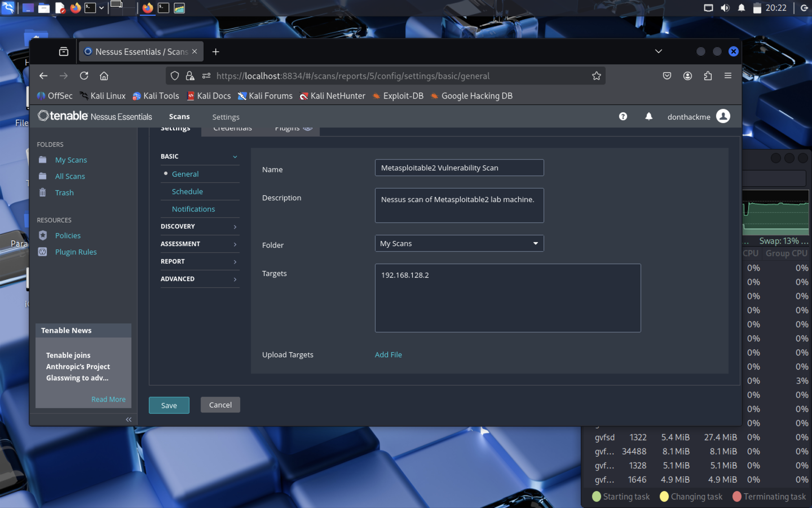Collapse the sidebar with double chevron
Image resolution: width=812 pixels, height=508 pixels.
129,419
